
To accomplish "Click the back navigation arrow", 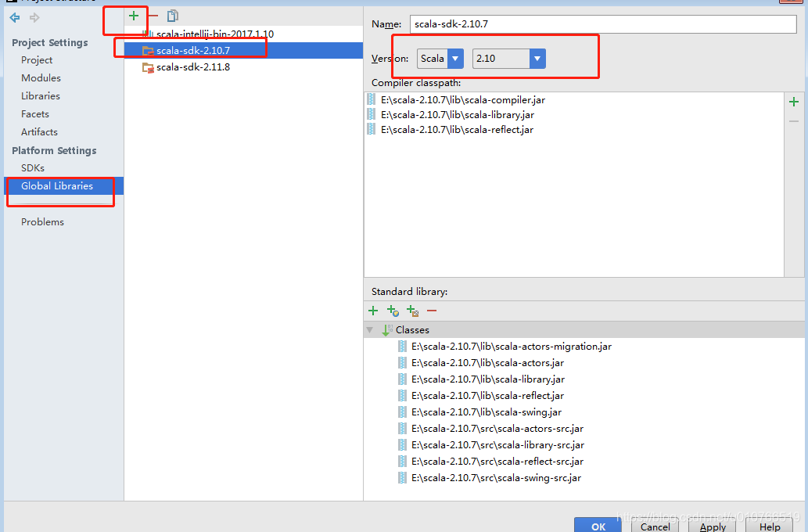I will point(14,18).
